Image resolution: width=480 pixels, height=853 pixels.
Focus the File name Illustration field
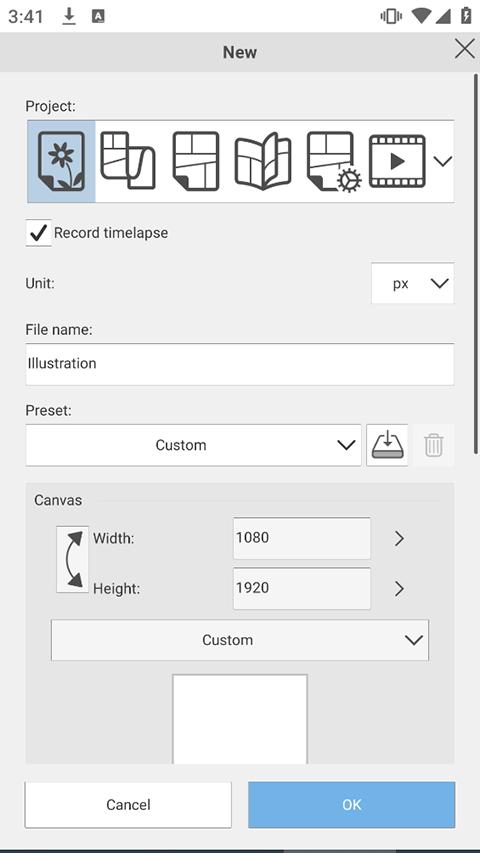(x=240, y=364)
